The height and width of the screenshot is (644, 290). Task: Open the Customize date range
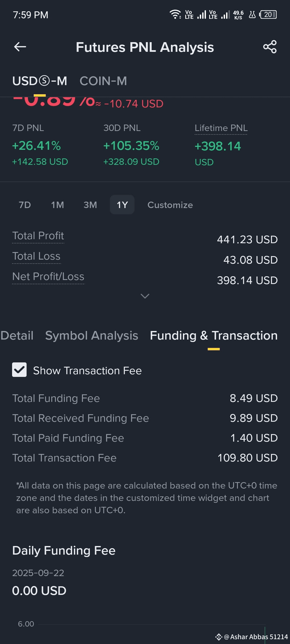[x=170, y=205]
